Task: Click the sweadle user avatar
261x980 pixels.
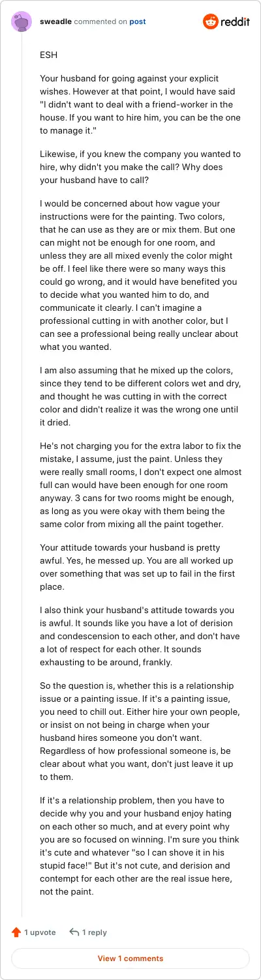Action: (22, 22)
